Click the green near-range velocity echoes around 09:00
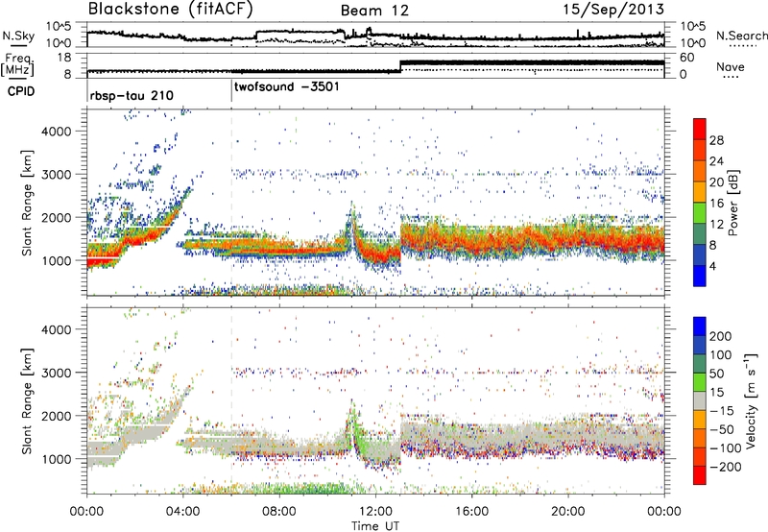The width and height of the screenshot is (768, 532). pos(303,488)
